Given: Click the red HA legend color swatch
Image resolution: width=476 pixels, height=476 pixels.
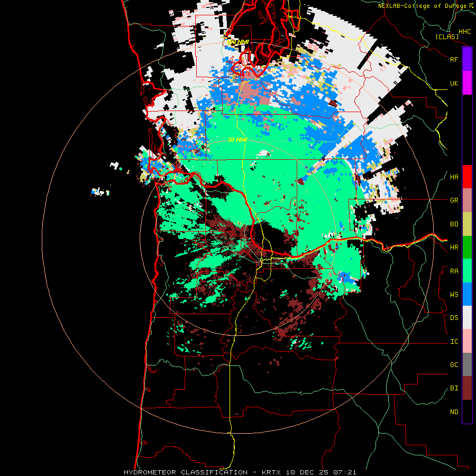Looking at the screenshot, I should point(467,177).
